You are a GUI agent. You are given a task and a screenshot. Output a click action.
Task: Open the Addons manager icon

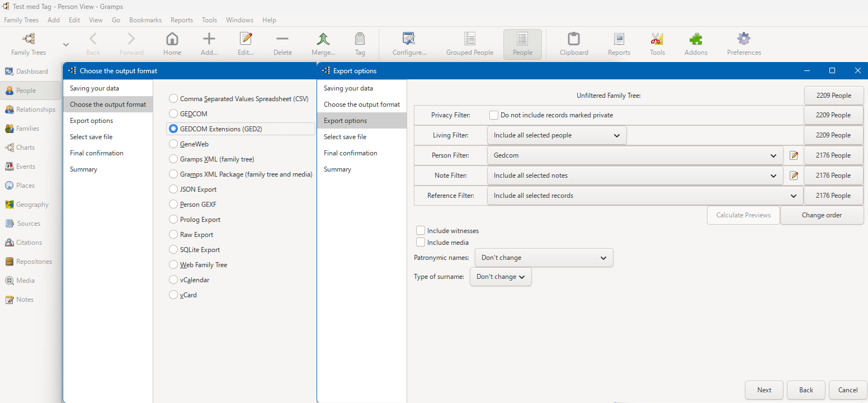tap(696, 39)
